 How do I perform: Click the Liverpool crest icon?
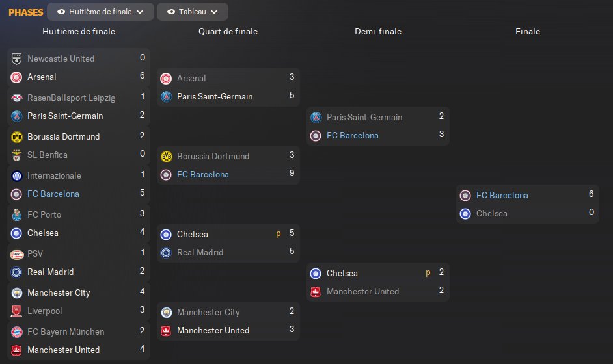pos(17,311)
